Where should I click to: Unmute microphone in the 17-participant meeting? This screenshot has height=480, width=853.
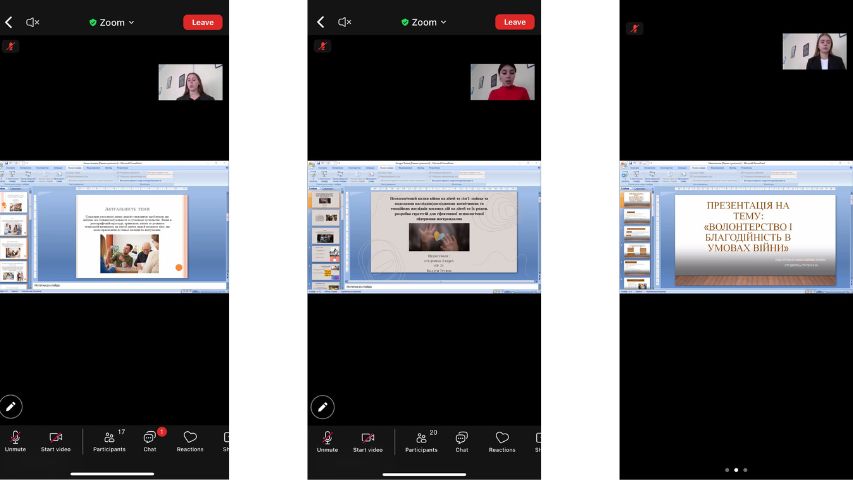15,441
